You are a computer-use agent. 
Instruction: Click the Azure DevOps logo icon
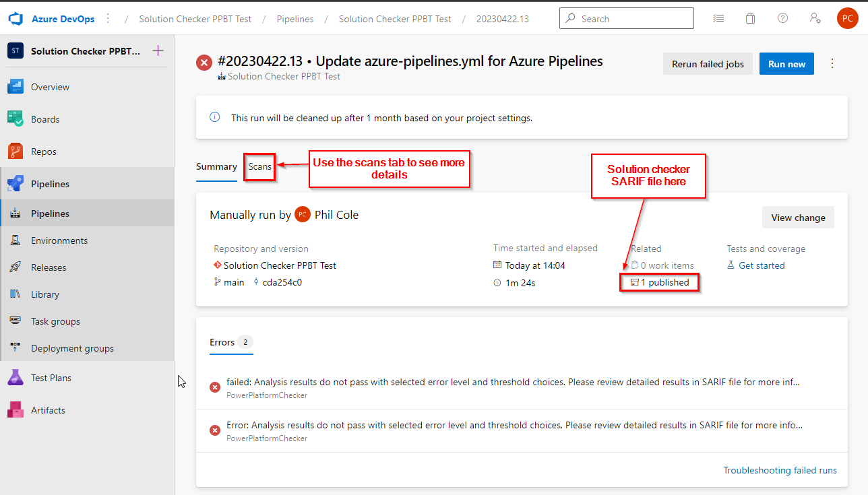click(x=16, y=19)
